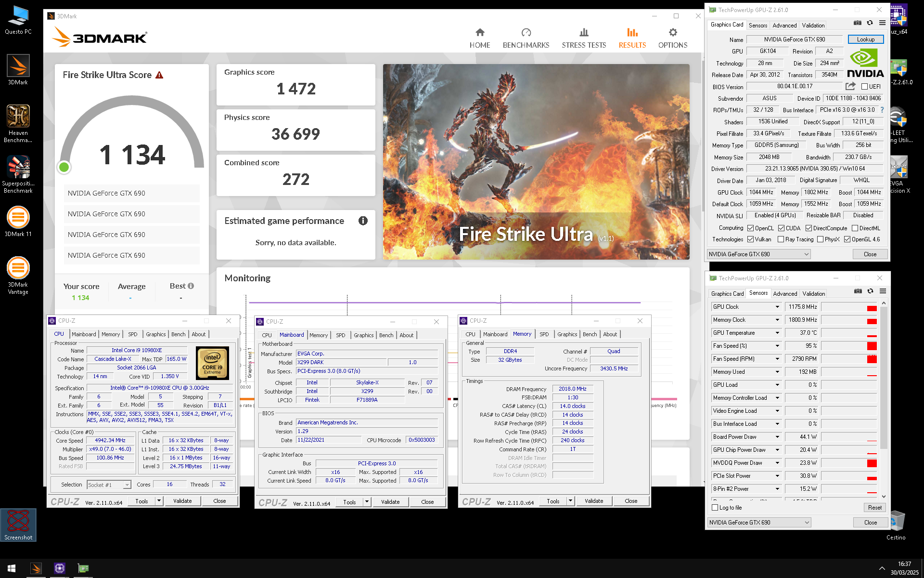The height and width of the screenshot is (578, 924).
Task: Refresh top GPU-Z window
Action: pyautogui.click(x=870, y=23)
